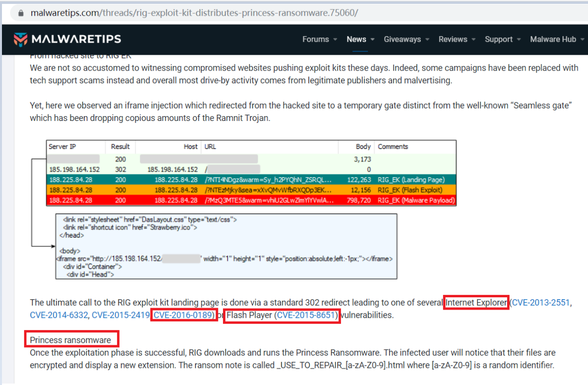588x385 pixels.
Task: Click the body value 122,263
Action: 360,180
